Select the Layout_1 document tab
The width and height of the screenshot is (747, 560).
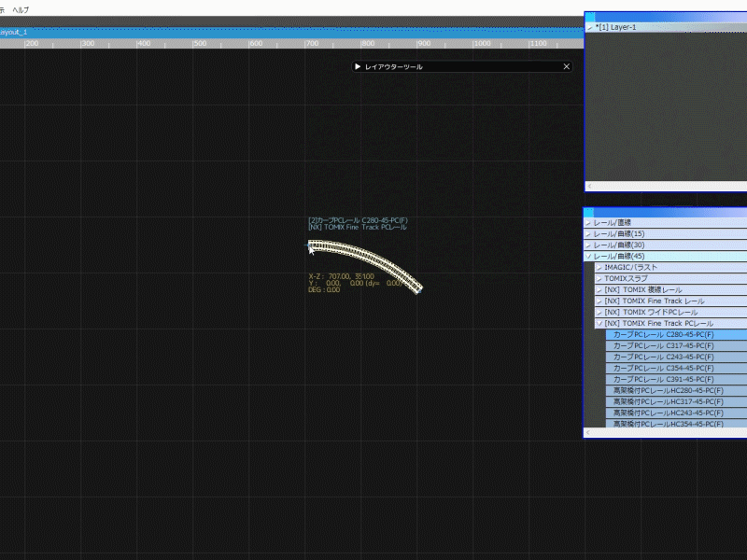(x=15, y=32)
